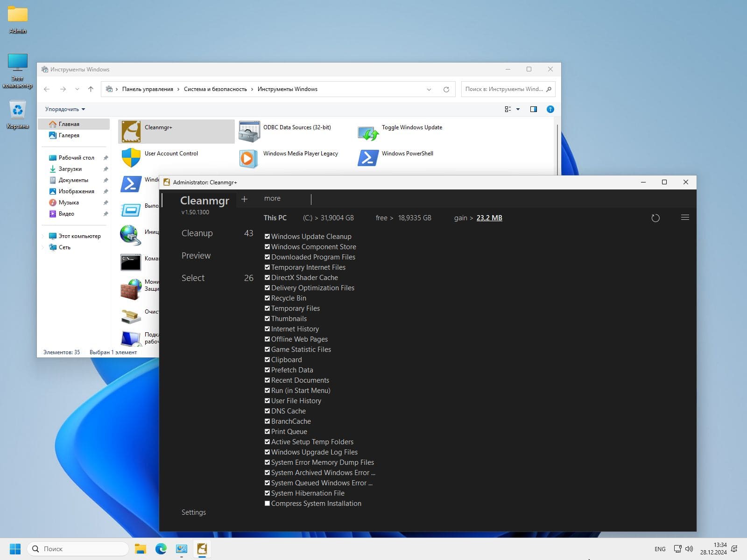Image resolution: width=747 pixels, height=560 pixels.
Task: Click the refresh icon in Cleanmgr+
Action: tap(655, 218)
